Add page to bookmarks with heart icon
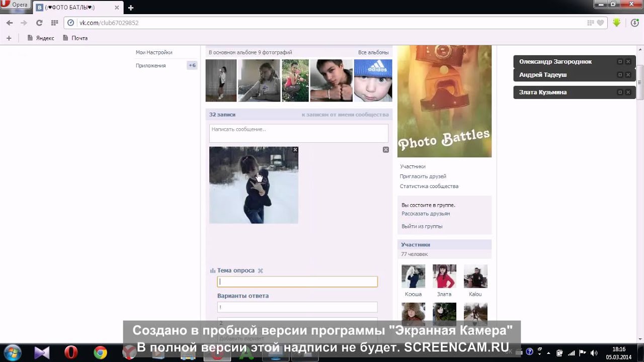The height and width of the screenshot is (362, 644). (600, 23)
